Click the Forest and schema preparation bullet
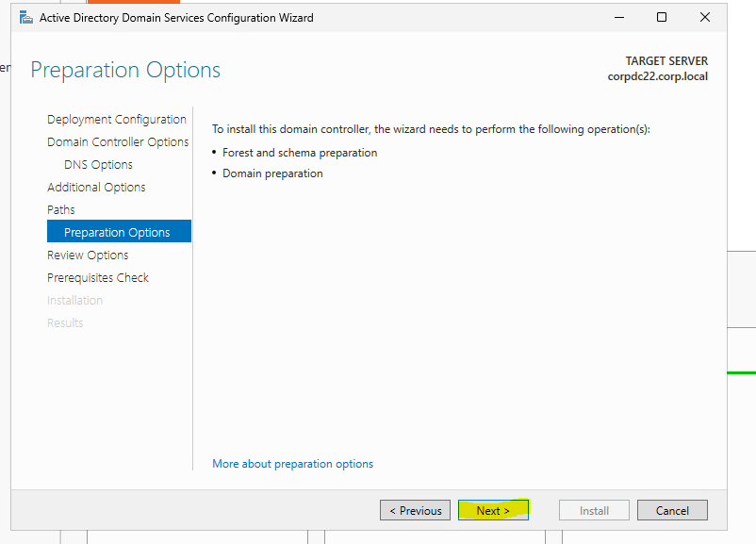The height and width of the screenshot is (544, 756). [x=299, y=152]
